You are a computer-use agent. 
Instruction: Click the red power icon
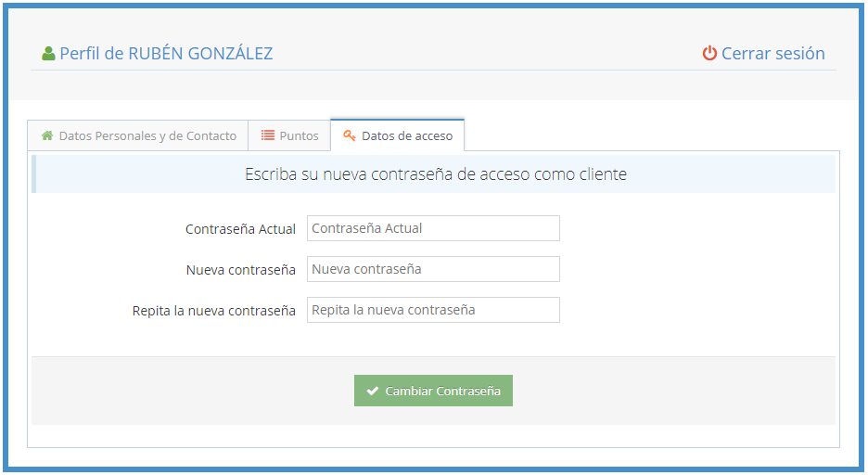[709, 54]
